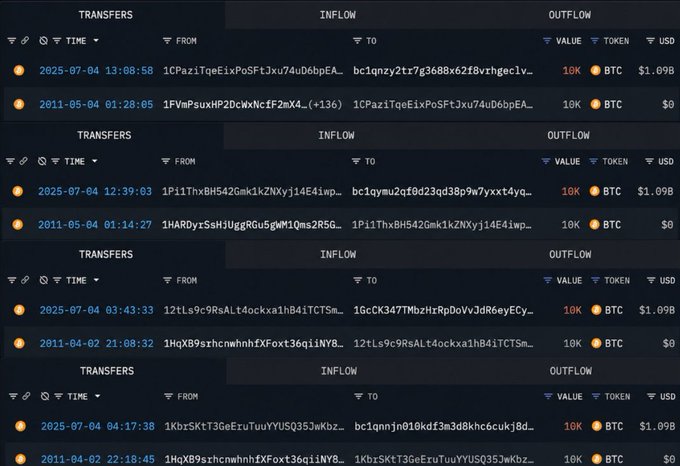Switch to OUTFLOW tab above the 04:17:38 transfer
The height and width of the screenshot is (466, 680).
pyautogui.click(x=570, y=371)
